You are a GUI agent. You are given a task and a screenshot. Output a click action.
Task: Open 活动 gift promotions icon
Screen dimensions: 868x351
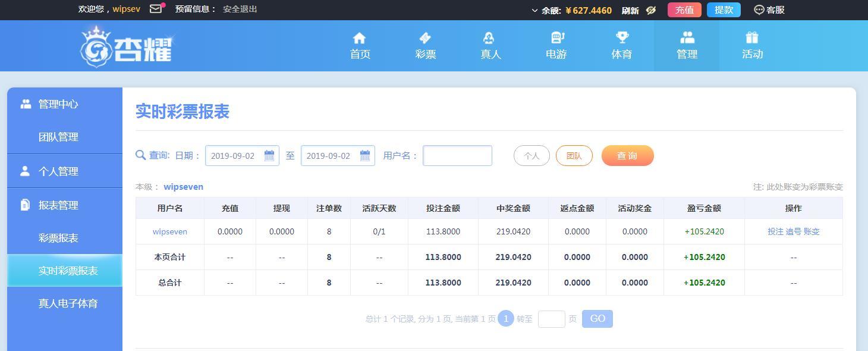tap(752, 38)
